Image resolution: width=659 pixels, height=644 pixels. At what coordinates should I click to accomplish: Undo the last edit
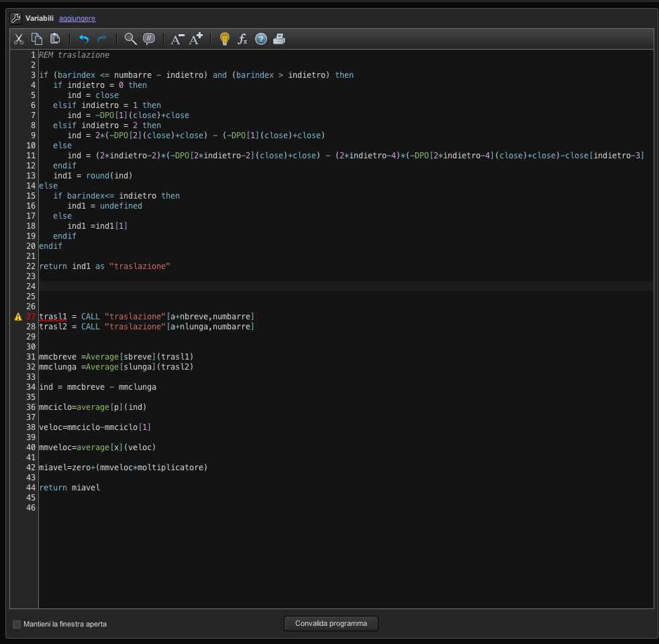tap(84, 39)
